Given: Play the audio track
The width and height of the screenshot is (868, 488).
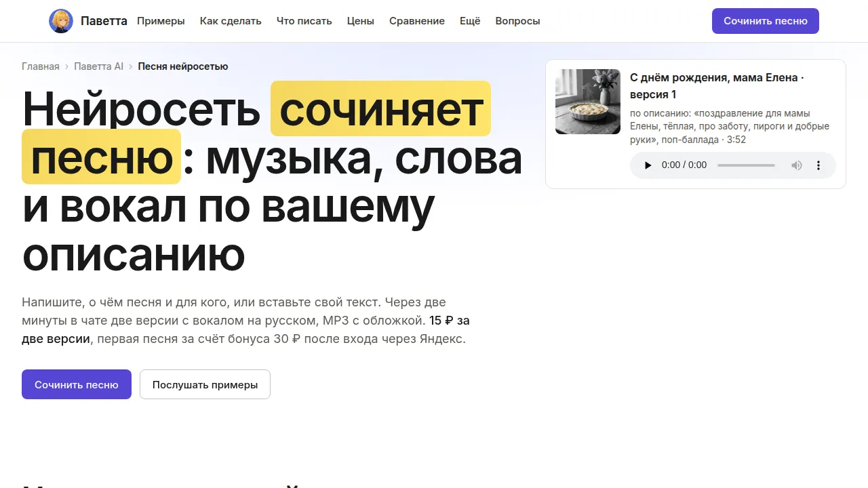Looking at the screenshot, I should 648,165.
